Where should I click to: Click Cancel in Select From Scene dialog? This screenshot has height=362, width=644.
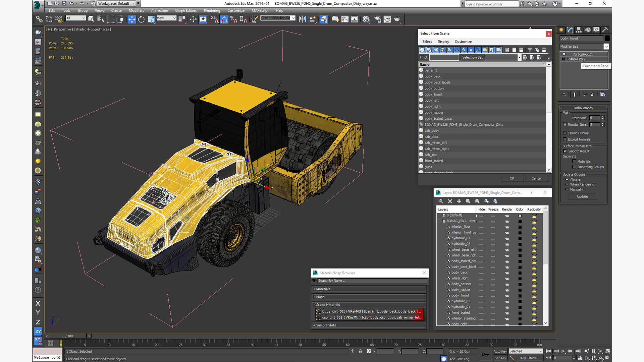coord(536,178)
